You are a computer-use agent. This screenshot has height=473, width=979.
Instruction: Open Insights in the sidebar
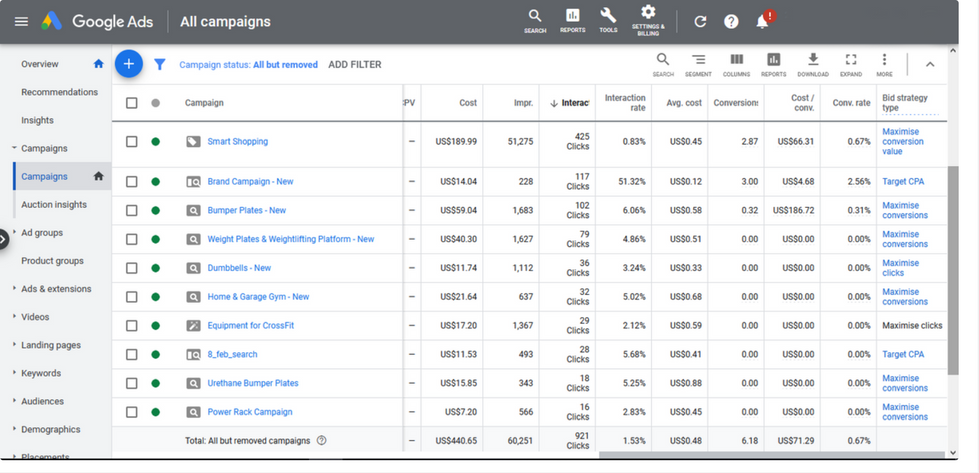coord(37,120)
